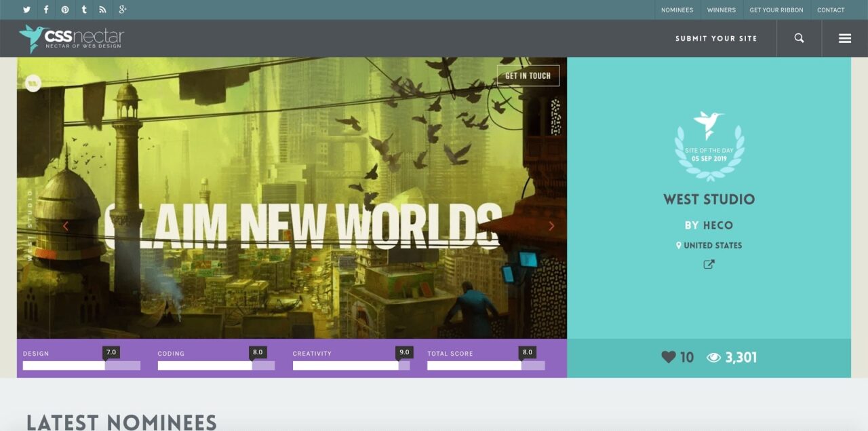Screen dimensions: 868x431
Task: Click the Submit Your Site button
Action: pos(716,39)
